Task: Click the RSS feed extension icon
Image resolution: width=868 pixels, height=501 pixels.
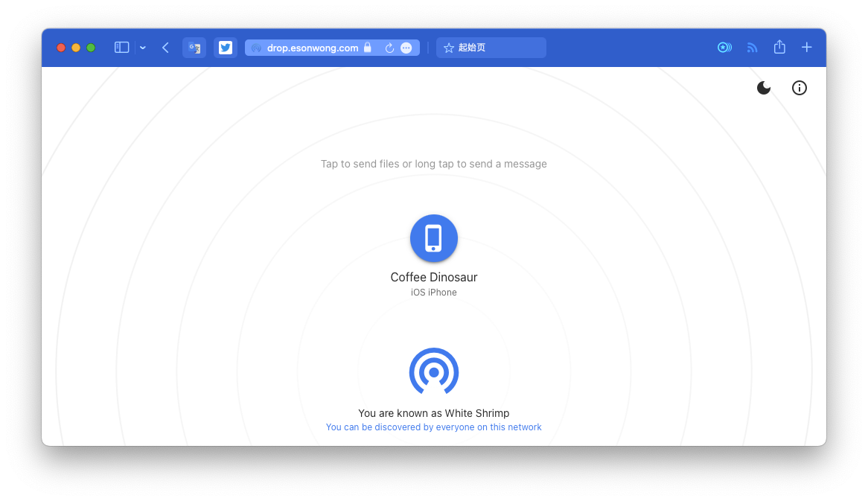Action: tap(752, 48)
